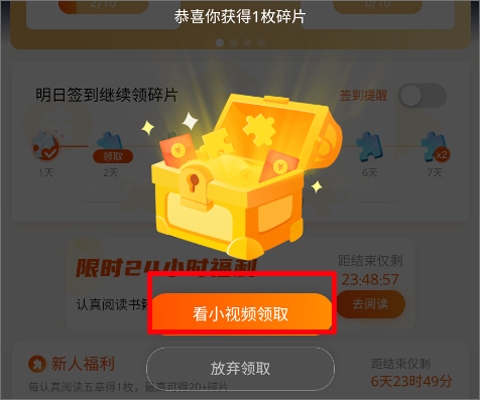Tap the 领取 badge under day 2
Viewport: 480px width, 400px height.
tap(113, 156)
